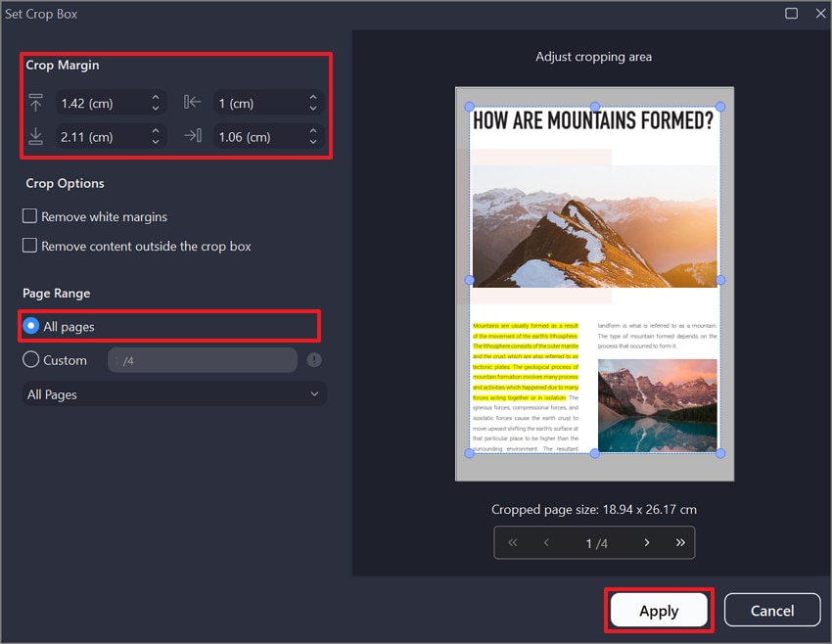
Task: Close the Set Crop Box dialog
Action: click(820, 14)
